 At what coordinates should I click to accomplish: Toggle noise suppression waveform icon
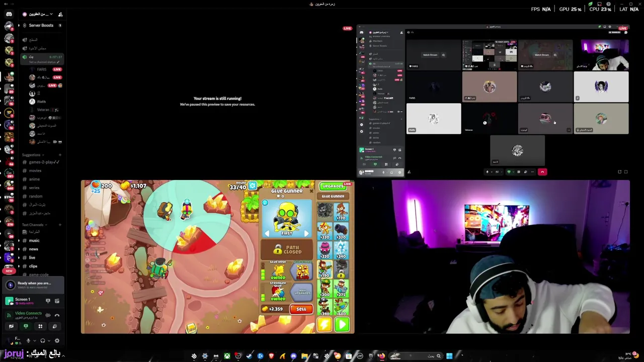[48, 315]
